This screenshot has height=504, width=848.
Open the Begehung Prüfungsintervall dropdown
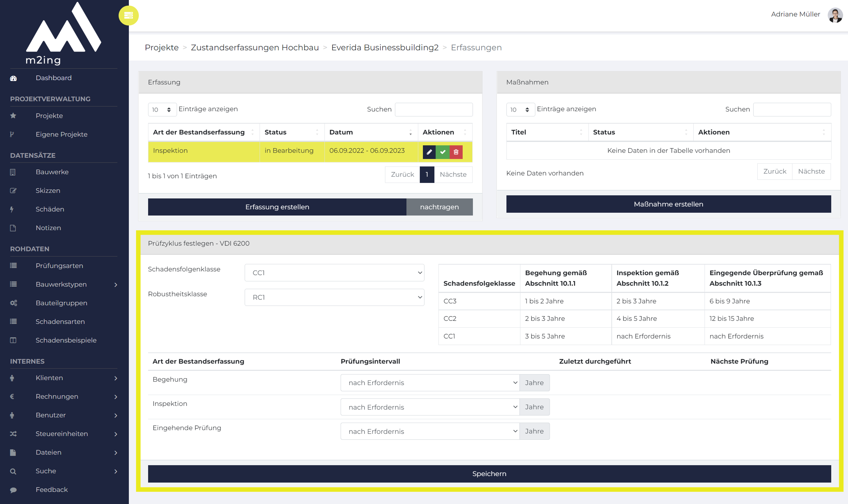(430, 383)
